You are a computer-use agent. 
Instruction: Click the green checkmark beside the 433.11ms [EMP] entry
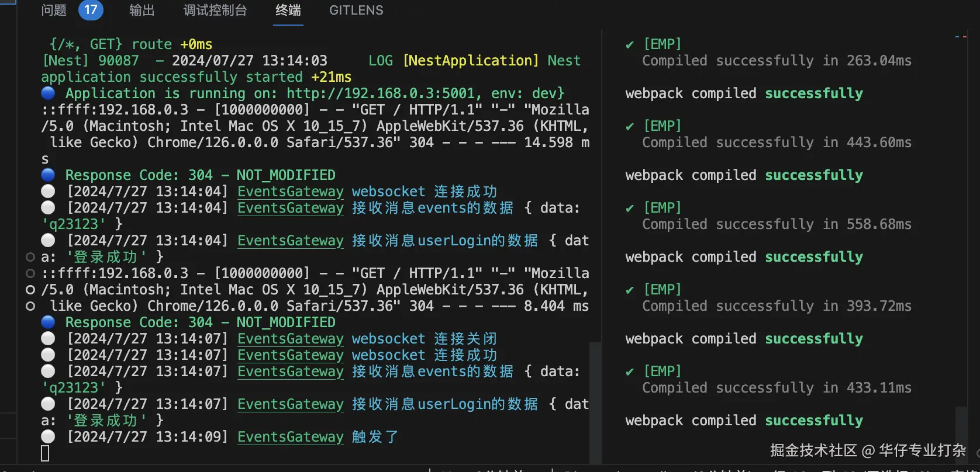point(630,372)
